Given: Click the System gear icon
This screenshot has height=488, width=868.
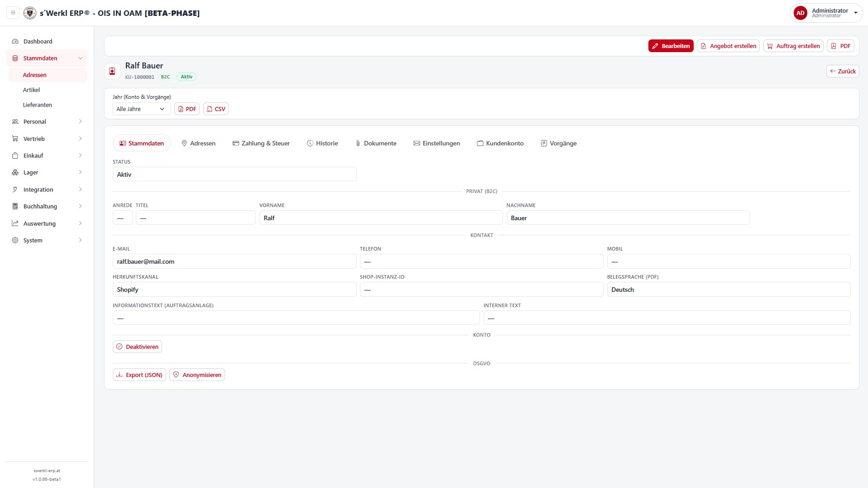Looking at the screenshot, I should [15, 240].
